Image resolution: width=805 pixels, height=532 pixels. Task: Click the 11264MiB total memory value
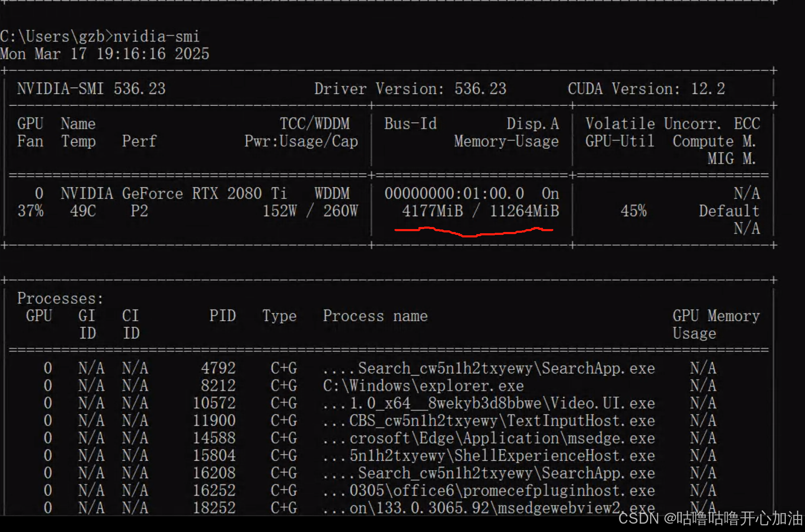pos(524,211)
